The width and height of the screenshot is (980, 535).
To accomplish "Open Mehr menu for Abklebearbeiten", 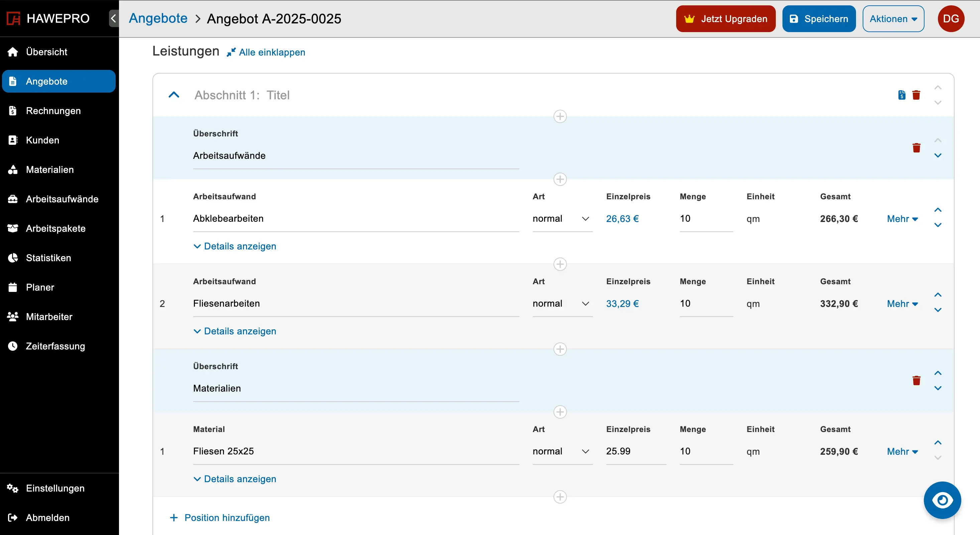I will tap(902, 219).
